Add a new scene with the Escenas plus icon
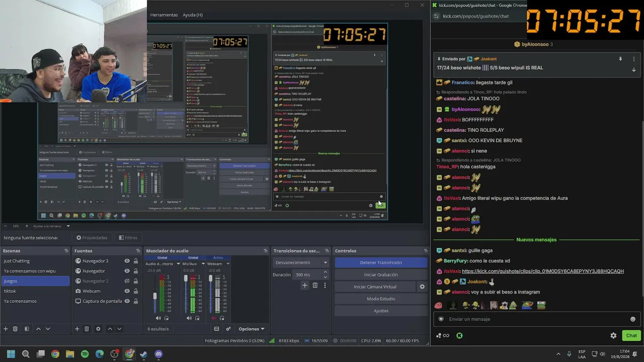The height and width of the screenshot is (362, 644). 6,329
